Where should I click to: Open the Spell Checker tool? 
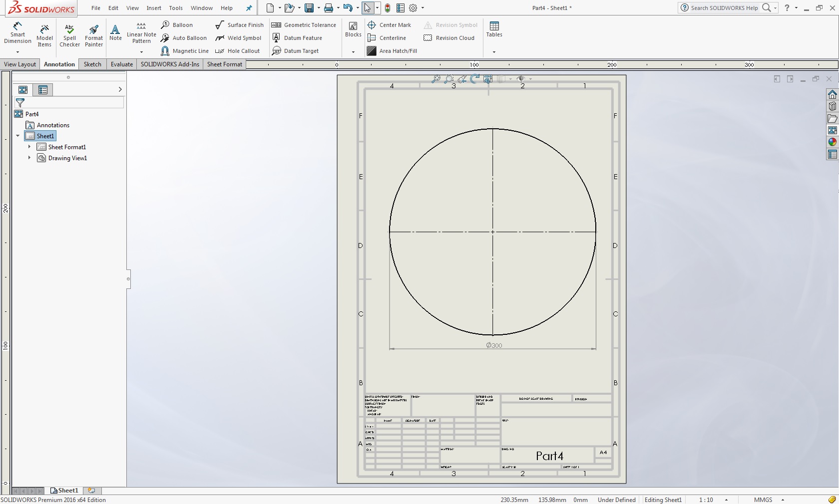pos(69,35)
